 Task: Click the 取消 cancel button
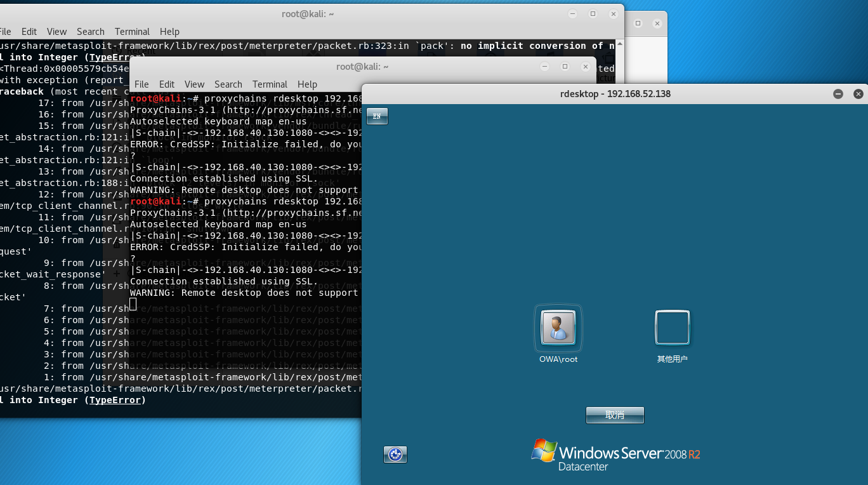pos(615,415)
